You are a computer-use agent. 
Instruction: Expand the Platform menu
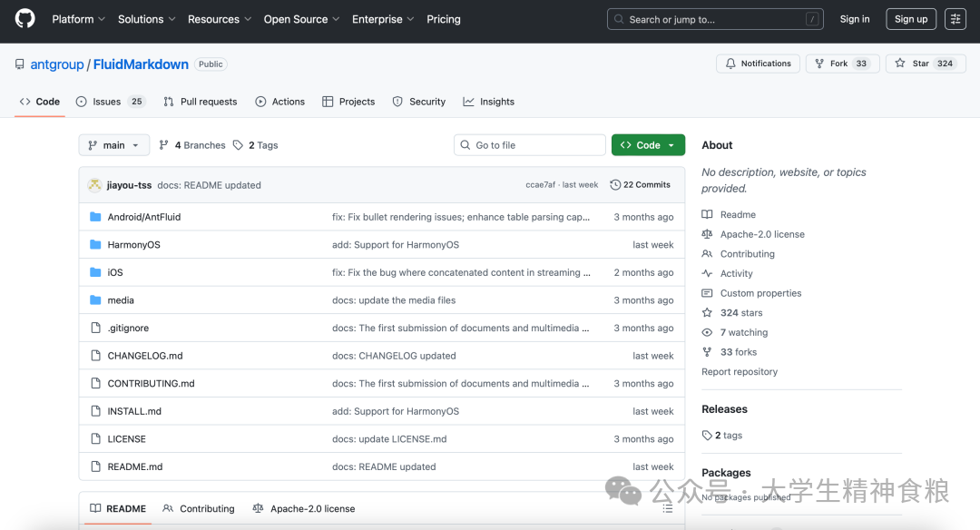(x=79, y=19)
